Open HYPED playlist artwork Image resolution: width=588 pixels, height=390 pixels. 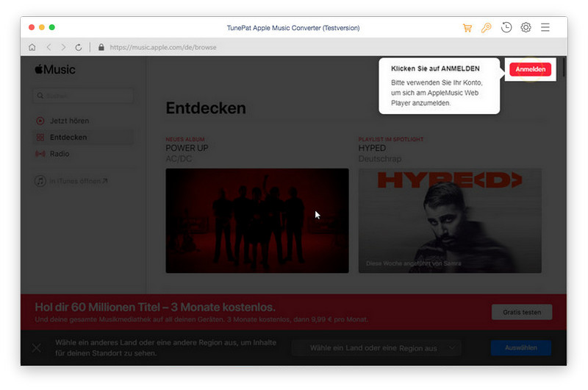click(x=450, y=221)
